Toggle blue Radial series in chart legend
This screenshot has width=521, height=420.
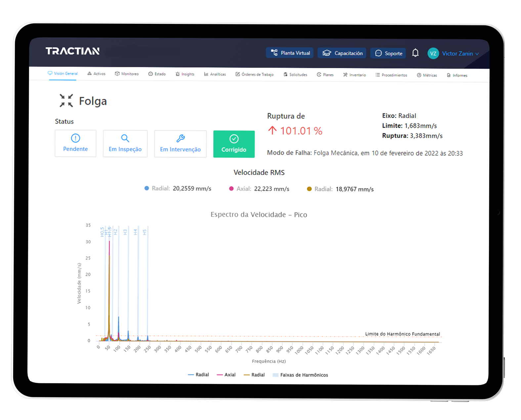coord(198,375)
